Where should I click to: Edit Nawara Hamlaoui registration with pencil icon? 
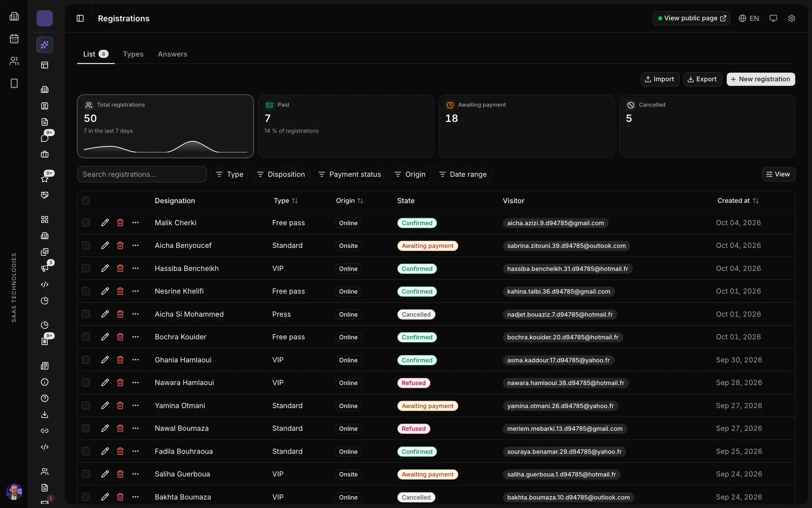pos(105,383)
